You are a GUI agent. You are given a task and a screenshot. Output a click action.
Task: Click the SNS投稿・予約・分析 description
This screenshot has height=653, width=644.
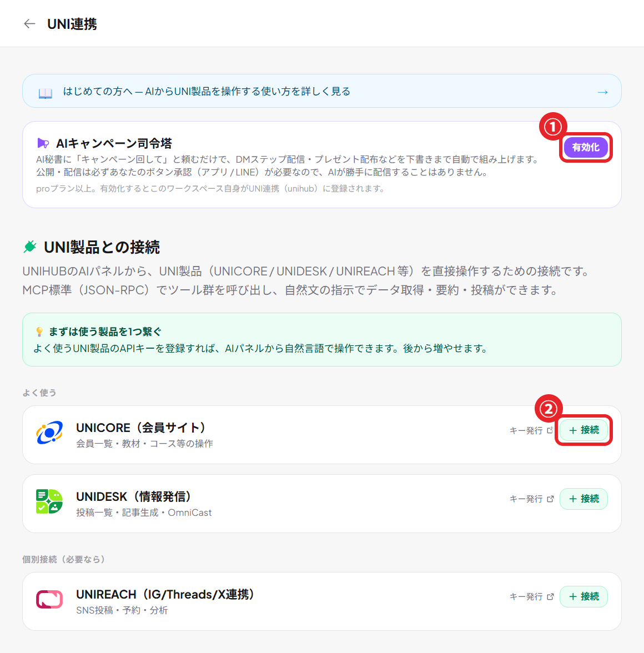pos(122,611)
